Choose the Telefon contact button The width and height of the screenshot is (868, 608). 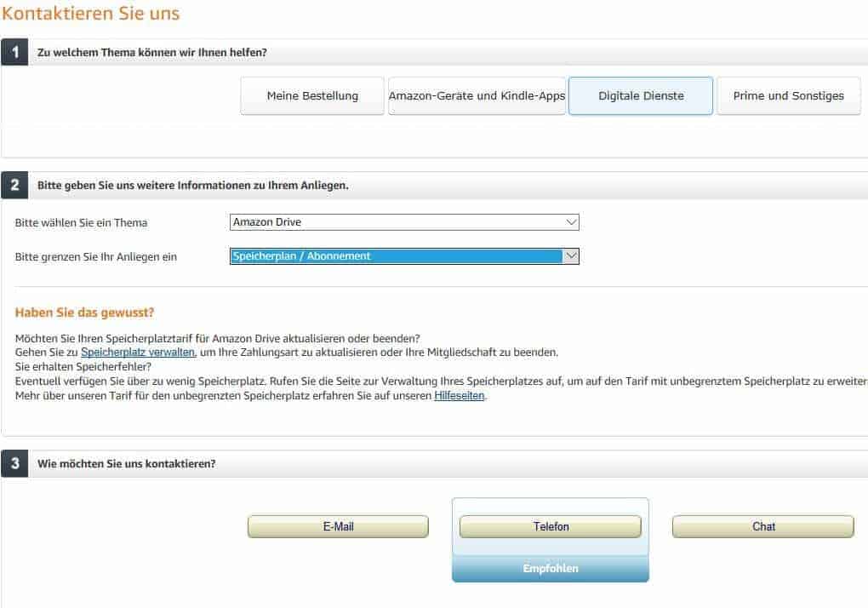(551, 526)
